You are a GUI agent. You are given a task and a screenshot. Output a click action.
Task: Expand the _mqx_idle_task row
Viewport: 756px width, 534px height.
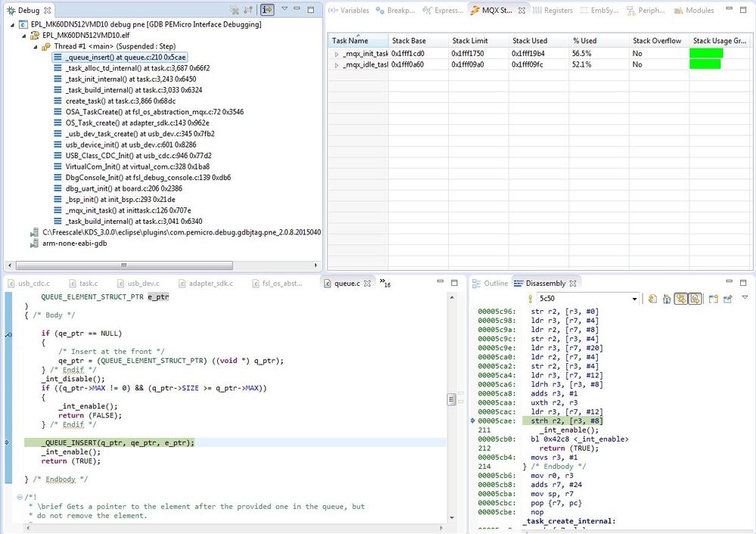click(x=336, y=65)
